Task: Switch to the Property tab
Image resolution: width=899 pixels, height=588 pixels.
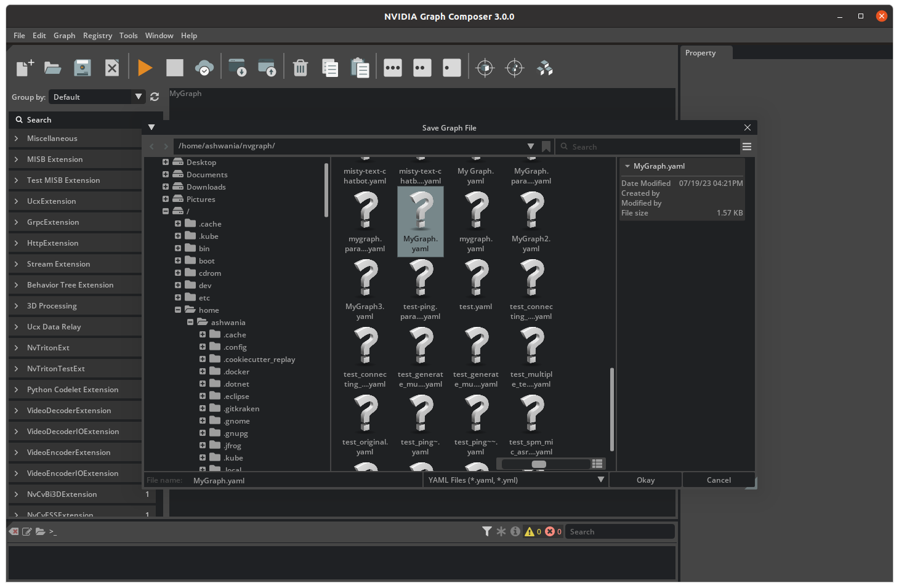Action: [x=706, y=53]
